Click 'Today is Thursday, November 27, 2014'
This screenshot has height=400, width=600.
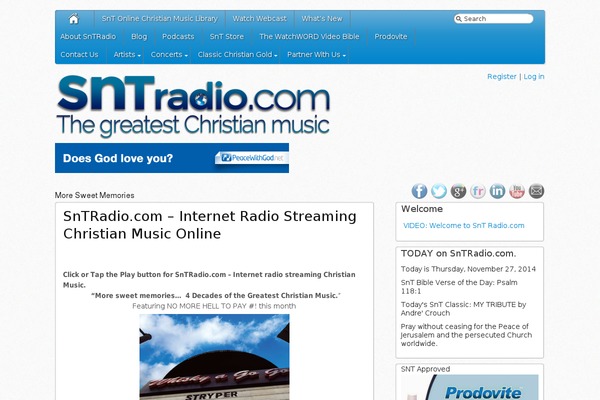click(468, 269)
